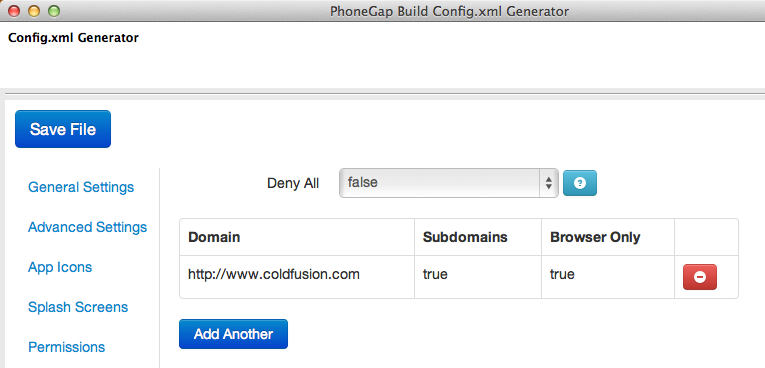Click the Subdomains column header

[x=465, y=237]
